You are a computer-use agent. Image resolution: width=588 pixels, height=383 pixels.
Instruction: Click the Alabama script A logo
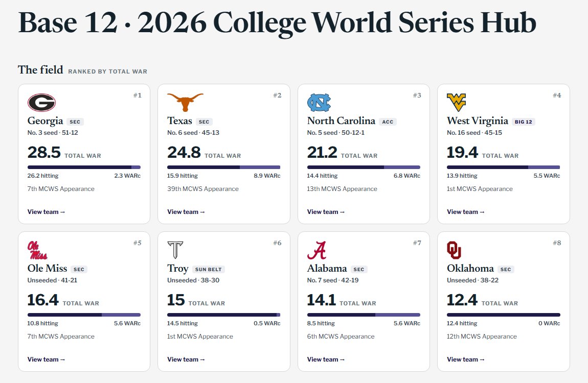(317, 250)
